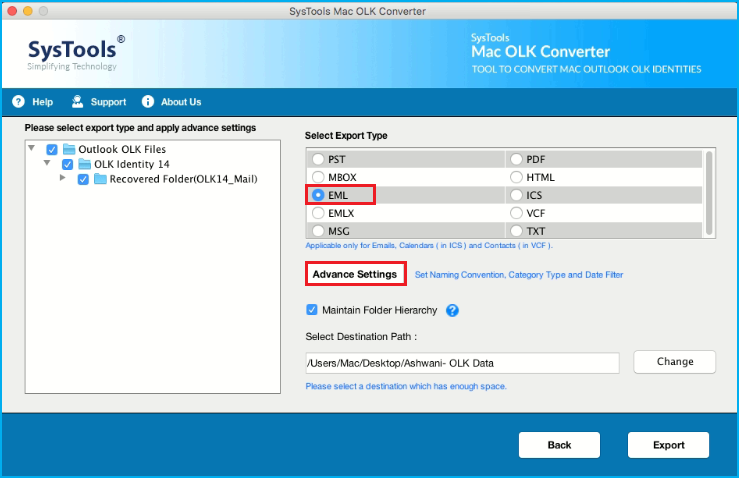Click the About Us info icon

[x=148, y=102]
